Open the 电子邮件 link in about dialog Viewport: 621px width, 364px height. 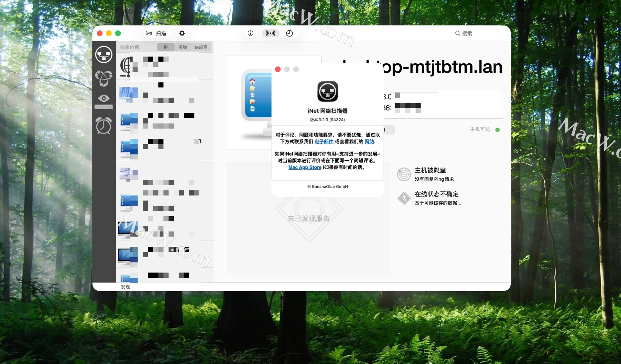coord(324,142)
